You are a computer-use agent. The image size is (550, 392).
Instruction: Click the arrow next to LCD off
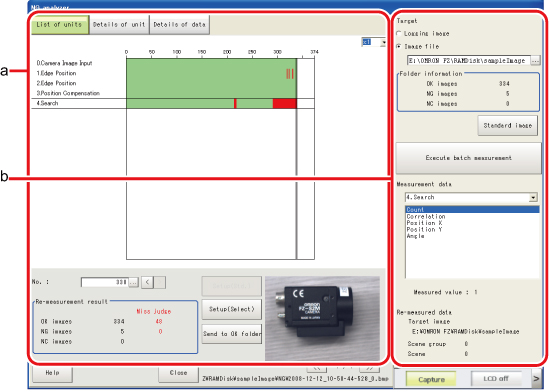(x=536, y=379)
